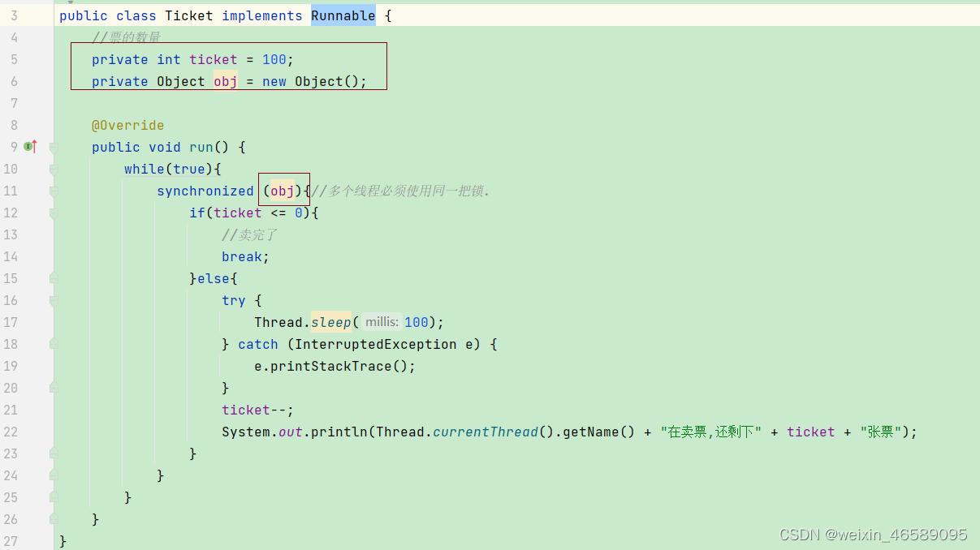This screenshot has width=980, height=550.
Task: Click the comment '多个线程必须使用同一把锁'
Action: coord(405,191)
